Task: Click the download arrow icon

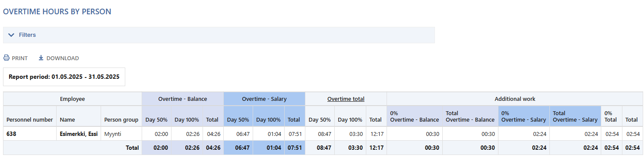Action: point(41,58)
